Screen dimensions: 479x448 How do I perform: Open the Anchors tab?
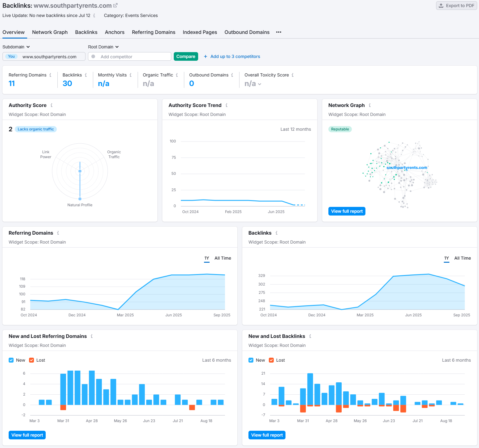click(115, 32)
